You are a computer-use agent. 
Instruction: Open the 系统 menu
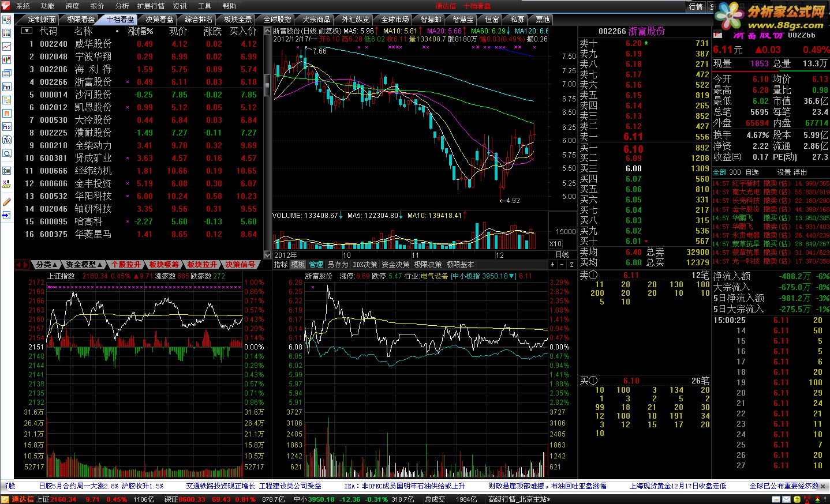23,6
